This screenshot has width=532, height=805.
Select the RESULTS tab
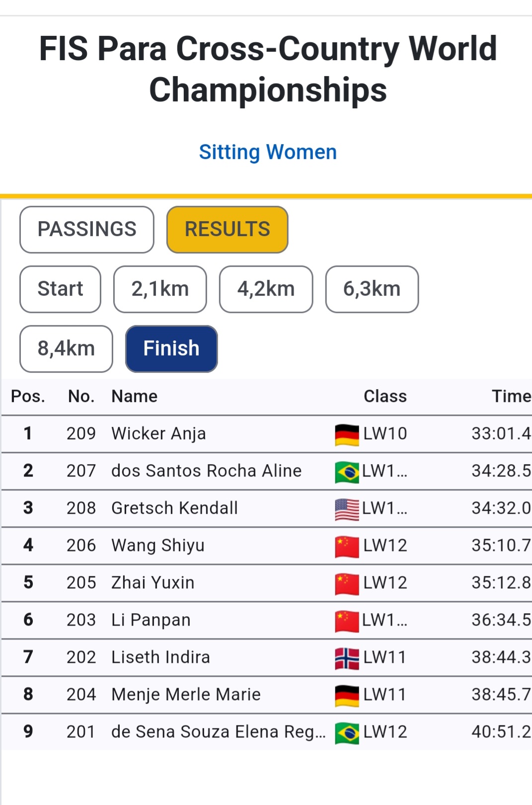(228, 230)
